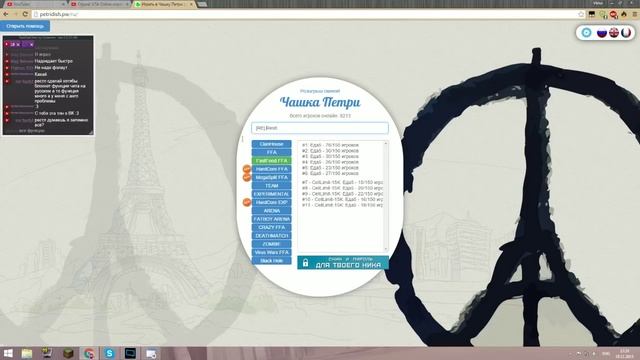The width and height of the screenshot is (640, 360).
Task: Choose server #6 in the list
Action: [330, 173]
